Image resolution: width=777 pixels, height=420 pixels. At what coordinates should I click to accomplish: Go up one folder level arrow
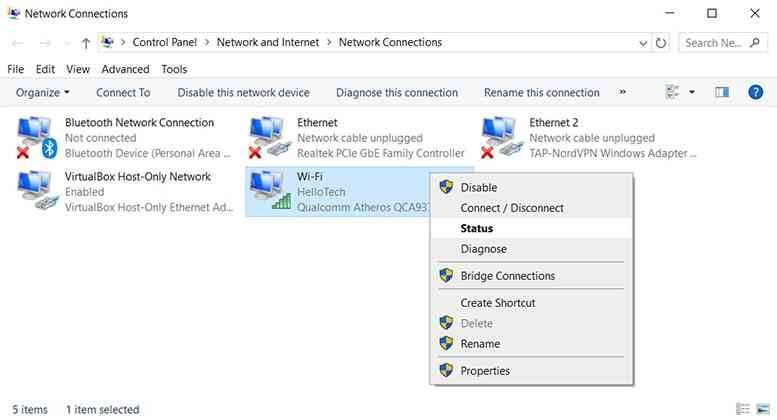click(86, 44)
